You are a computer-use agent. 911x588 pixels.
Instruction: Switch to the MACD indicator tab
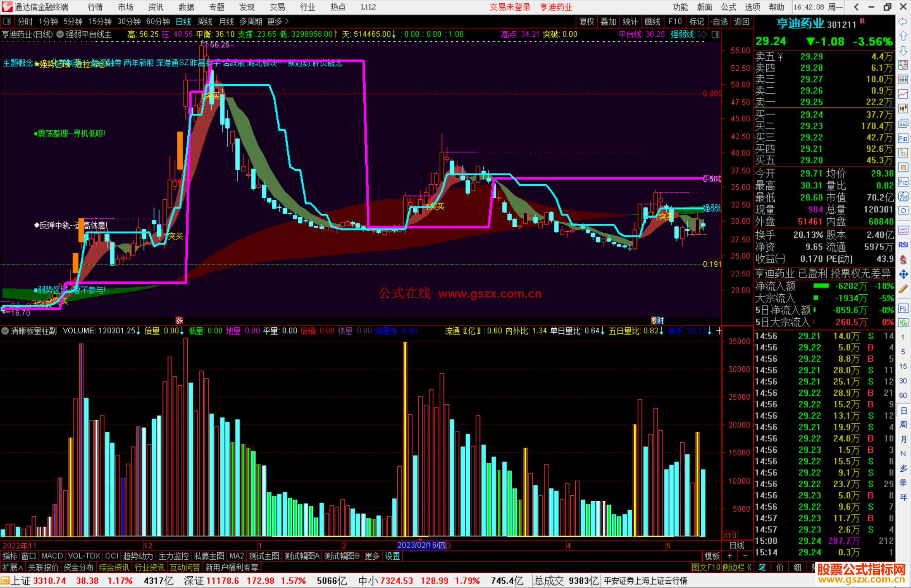tap(52, 556)
